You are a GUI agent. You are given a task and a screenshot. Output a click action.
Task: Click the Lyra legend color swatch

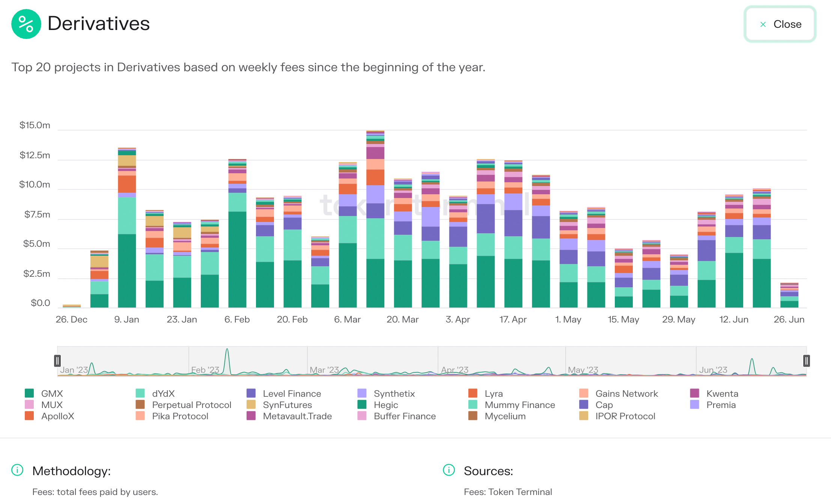click(473, 393)
